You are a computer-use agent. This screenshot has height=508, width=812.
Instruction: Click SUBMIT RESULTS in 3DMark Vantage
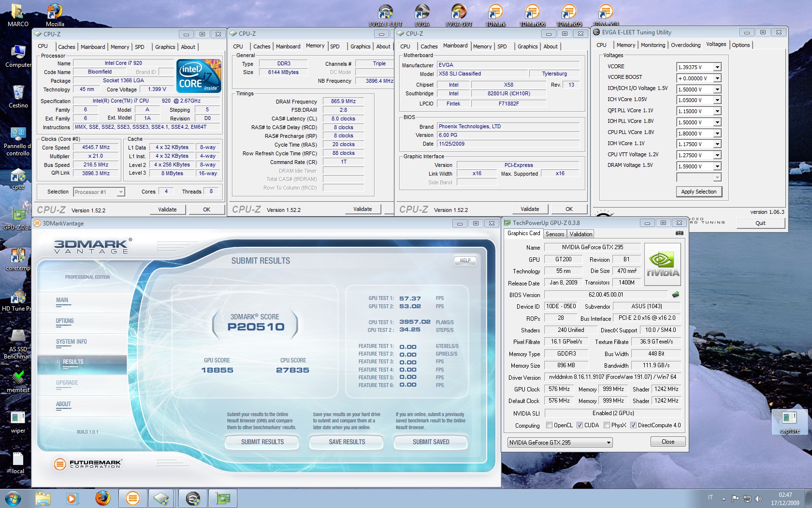[x=262, y=442]
